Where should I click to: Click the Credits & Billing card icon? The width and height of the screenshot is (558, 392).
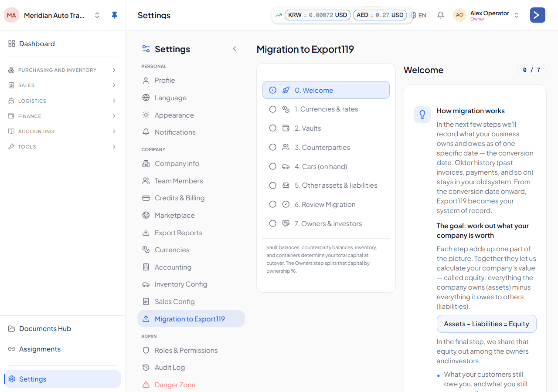(146, 198)
